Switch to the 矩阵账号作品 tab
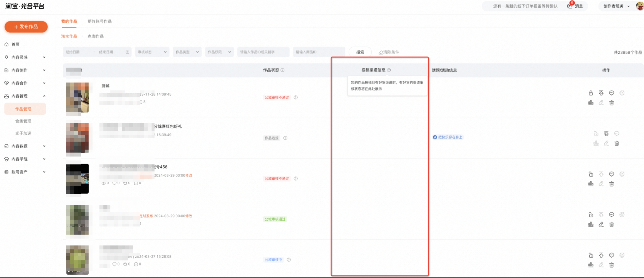 tap(99, 21)
